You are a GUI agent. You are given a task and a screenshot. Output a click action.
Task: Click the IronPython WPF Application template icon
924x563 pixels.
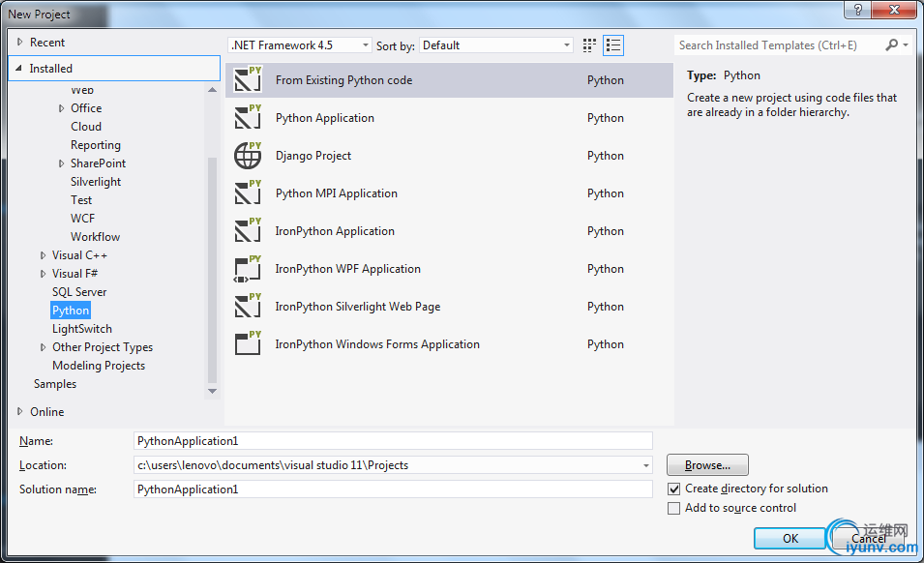click(x=248, y=269)
